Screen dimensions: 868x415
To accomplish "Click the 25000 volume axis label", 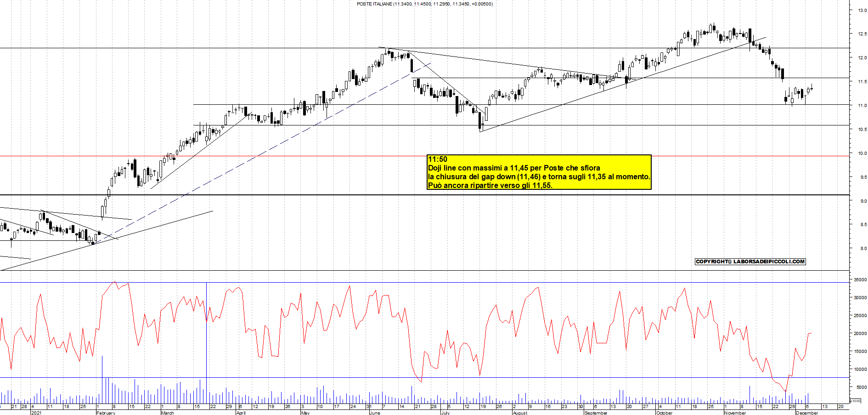I will [x=860, y=316].
